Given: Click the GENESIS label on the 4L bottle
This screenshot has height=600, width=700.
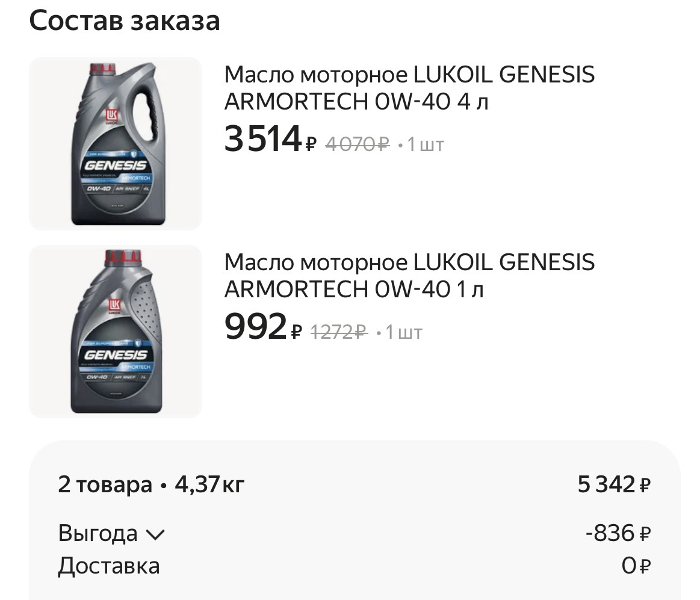Looking at the screenshot, I should coord(116,164).
